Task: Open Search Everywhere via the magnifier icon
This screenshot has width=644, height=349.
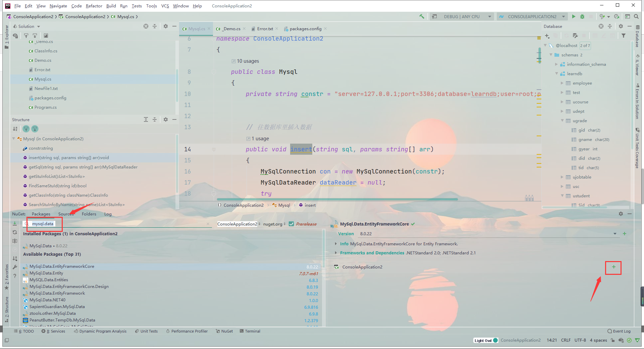Action: [636, 16]
